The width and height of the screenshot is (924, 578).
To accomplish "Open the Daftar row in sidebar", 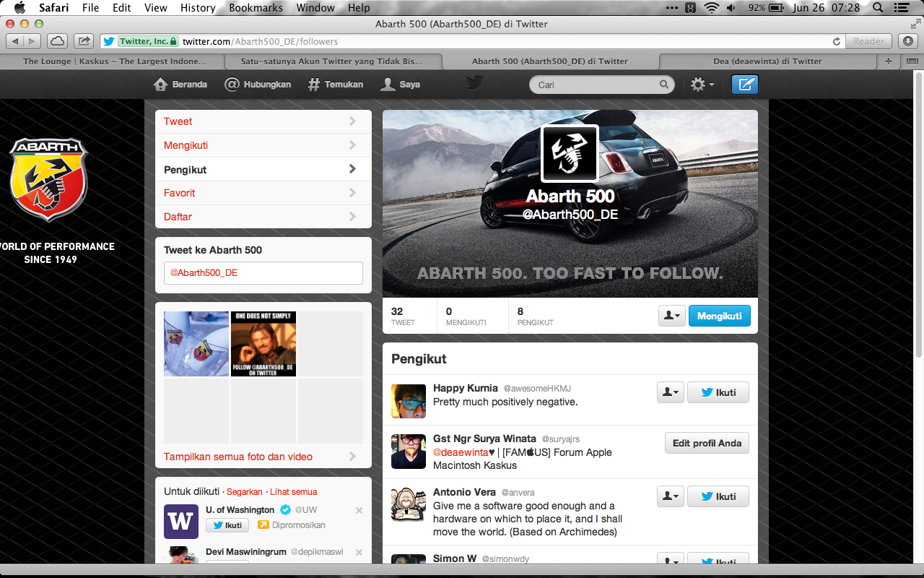I will [263, 217].
